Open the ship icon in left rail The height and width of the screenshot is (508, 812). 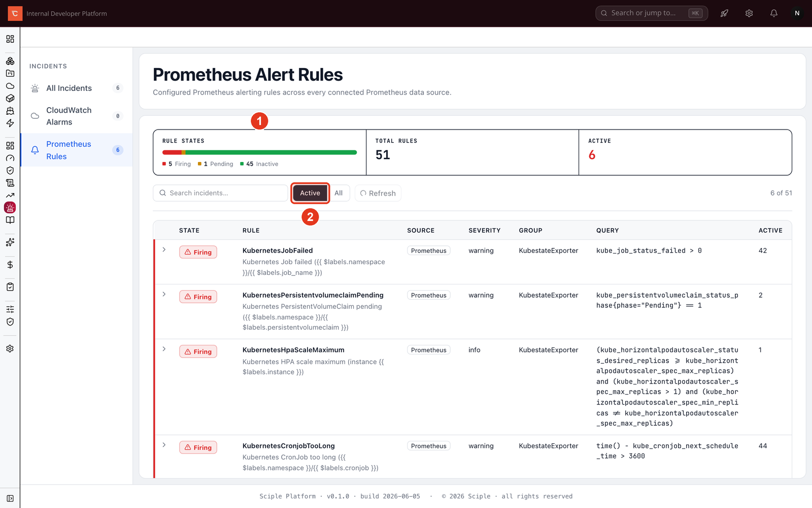click(x=10, y=111)
